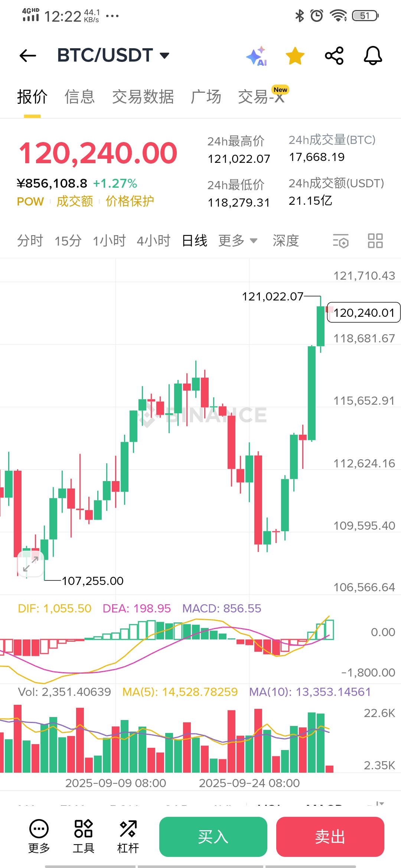This screenshot has width=401, height=868.
Task: Open the 广场 tab
Action: coord(206,97)
